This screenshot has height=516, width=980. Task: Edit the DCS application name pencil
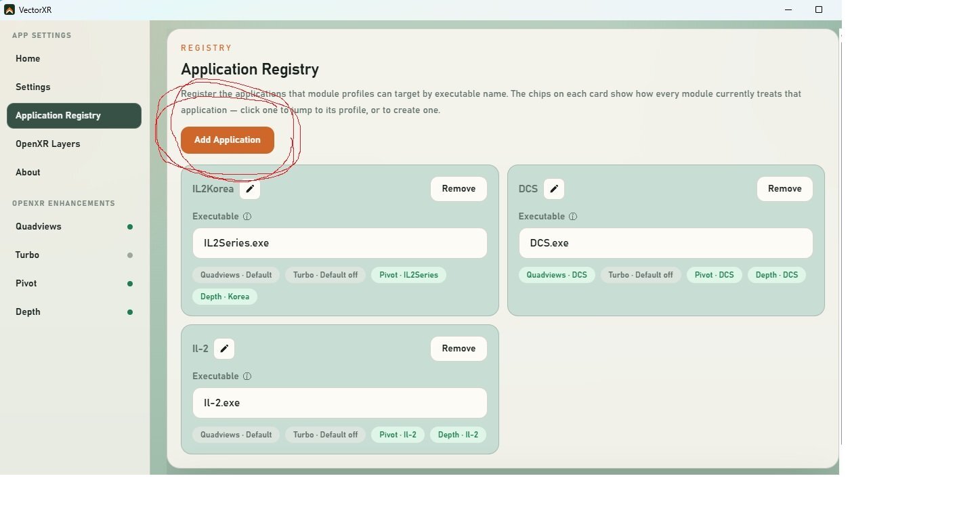pyautogui.click(x=554, y=189)
